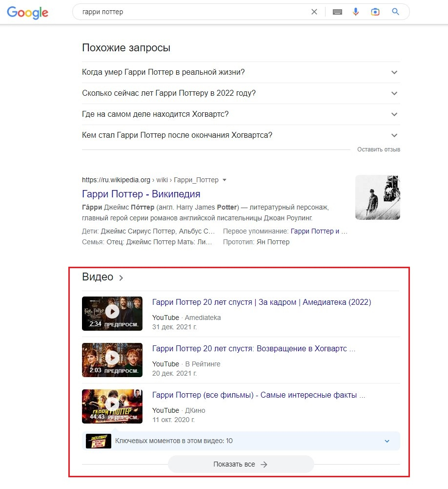Click the small key moments preview thumbnail

point(99,441)
